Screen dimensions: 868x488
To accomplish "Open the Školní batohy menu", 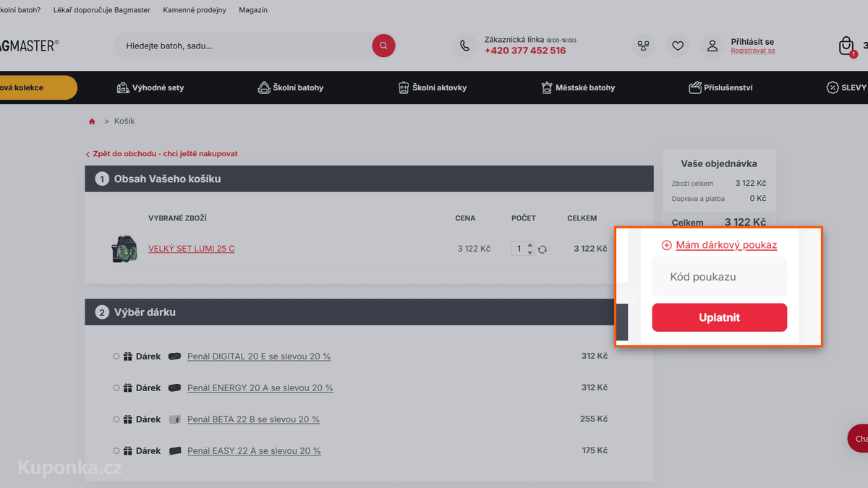I will (x=291, y=87).
